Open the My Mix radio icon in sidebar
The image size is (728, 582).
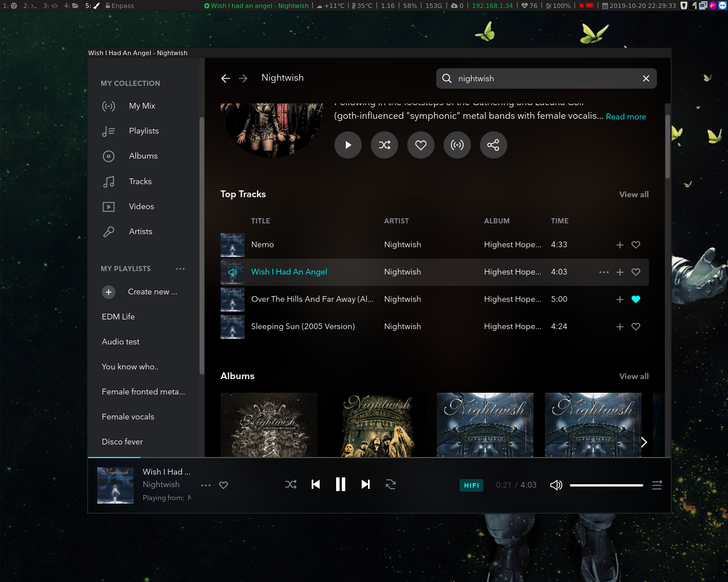tap(109, 106)
